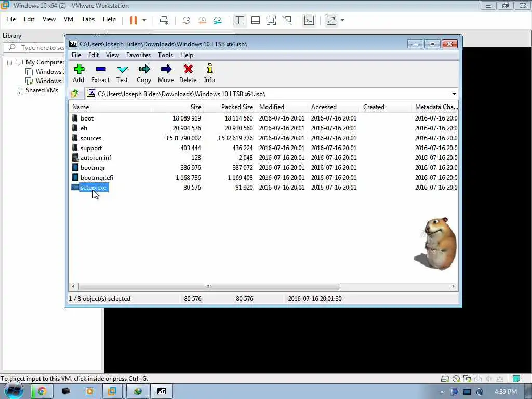Viewport: 532px width, 399px height.
Task: Click the Unity mode icon in VMware
Action: (x=287, y=20)
